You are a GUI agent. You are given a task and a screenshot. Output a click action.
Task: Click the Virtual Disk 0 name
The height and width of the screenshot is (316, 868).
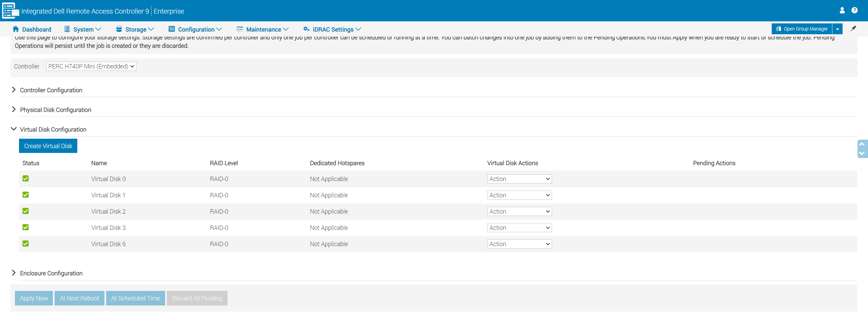coord(108,179)
